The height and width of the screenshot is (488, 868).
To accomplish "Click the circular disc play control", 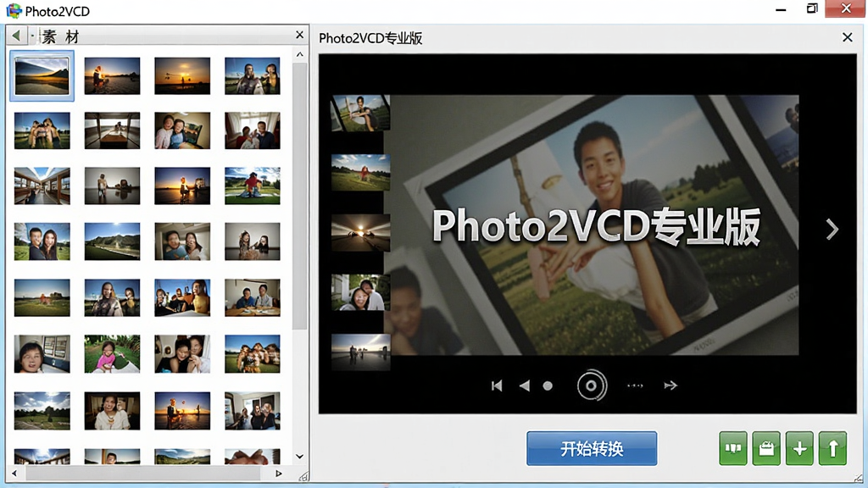I will 591,385.
